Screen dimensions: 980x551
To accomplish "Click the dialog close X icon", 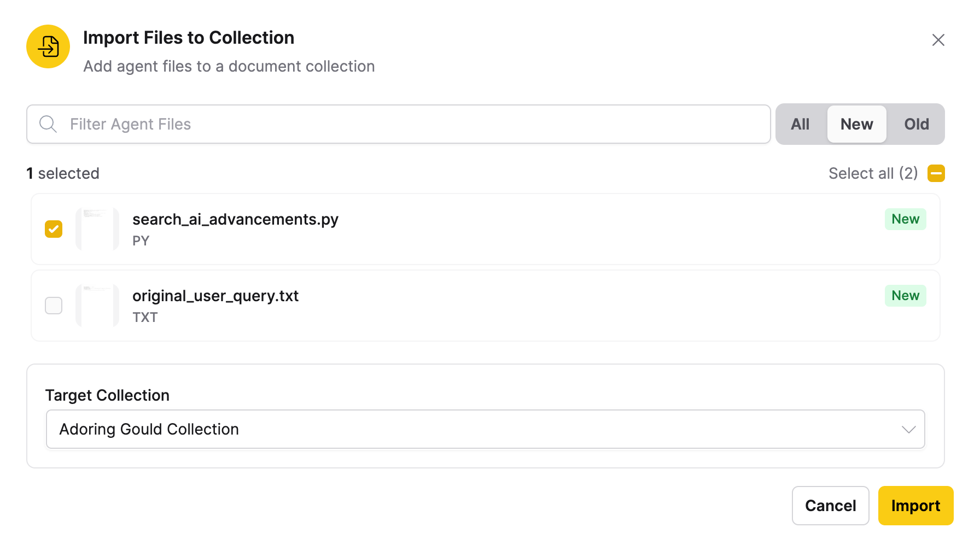I will [938, 40].
